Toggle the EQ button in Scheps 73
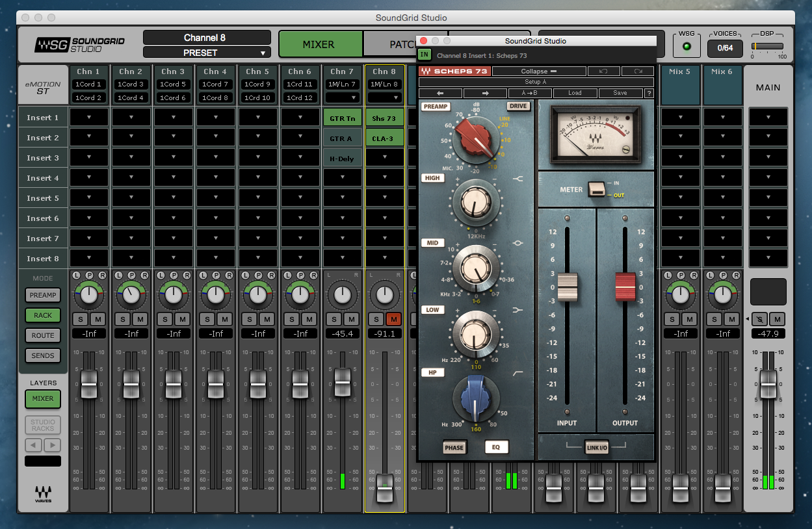This screenshot has width=812, height=529. click(x=497, y=447)
